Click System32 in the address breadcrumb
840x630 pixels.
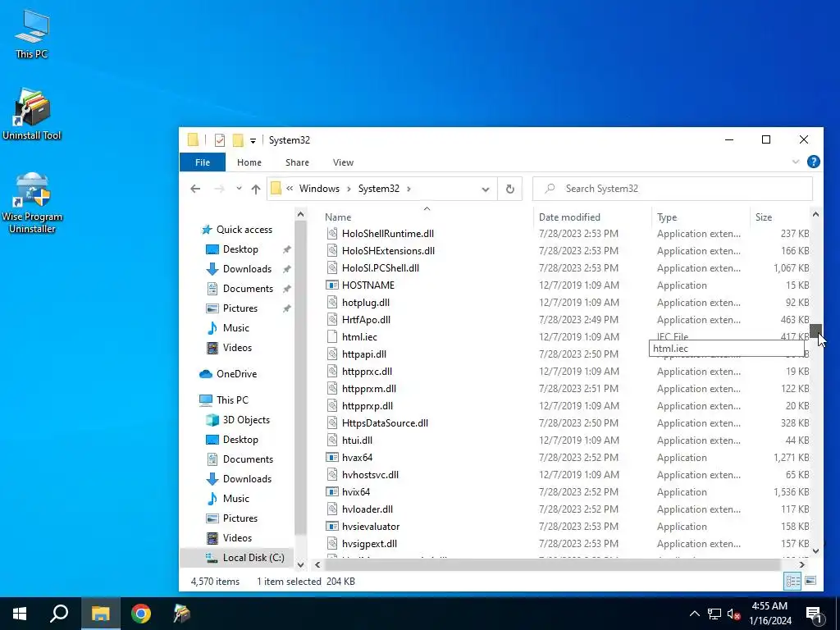coord(379,189)
